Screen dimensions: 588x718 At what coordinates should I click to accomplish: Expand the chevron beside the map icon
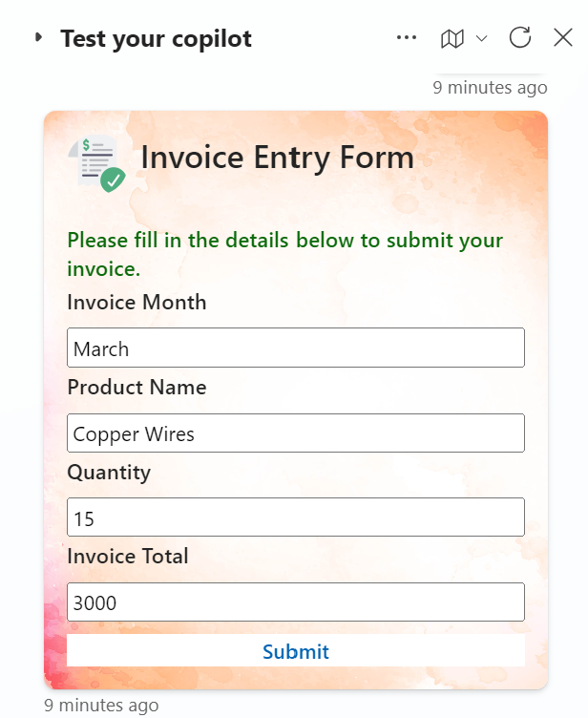tap(481, 38)
